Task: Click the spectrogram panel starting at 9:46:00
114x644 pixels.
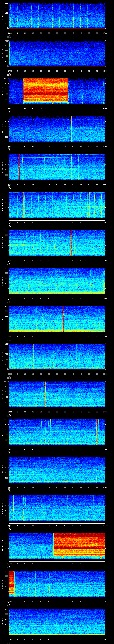Action: point(57,16)
